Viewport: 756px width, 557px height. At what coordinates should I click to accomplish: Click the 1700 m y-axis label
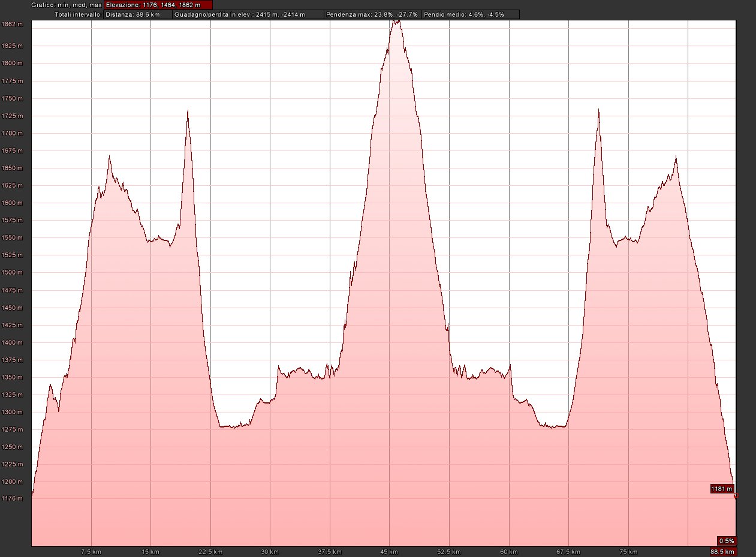(13, 134)
